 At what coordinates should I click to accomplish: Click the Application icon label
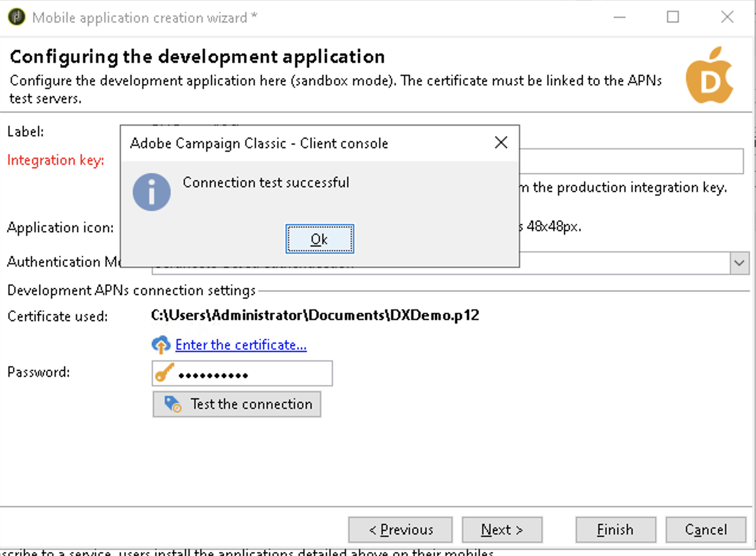[x=60, y=228]
